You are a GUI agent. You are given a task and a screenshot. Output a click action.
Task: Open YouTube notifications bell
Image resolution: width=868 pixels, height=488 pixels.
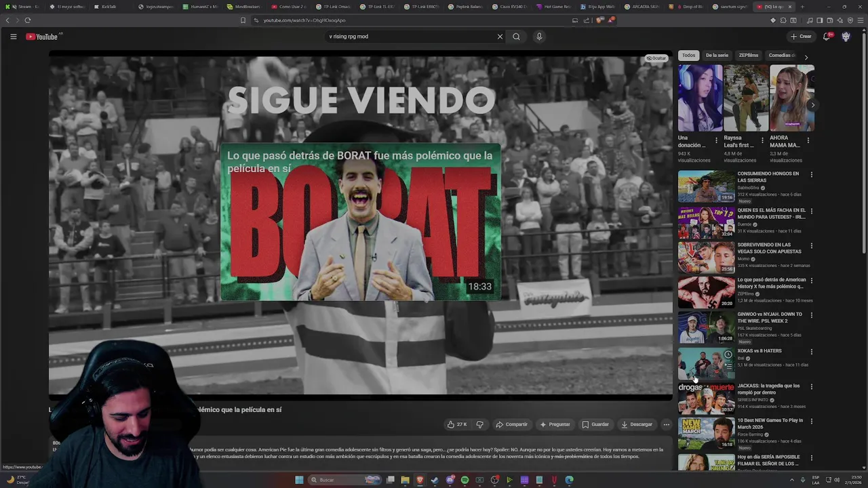click(827, 37)
